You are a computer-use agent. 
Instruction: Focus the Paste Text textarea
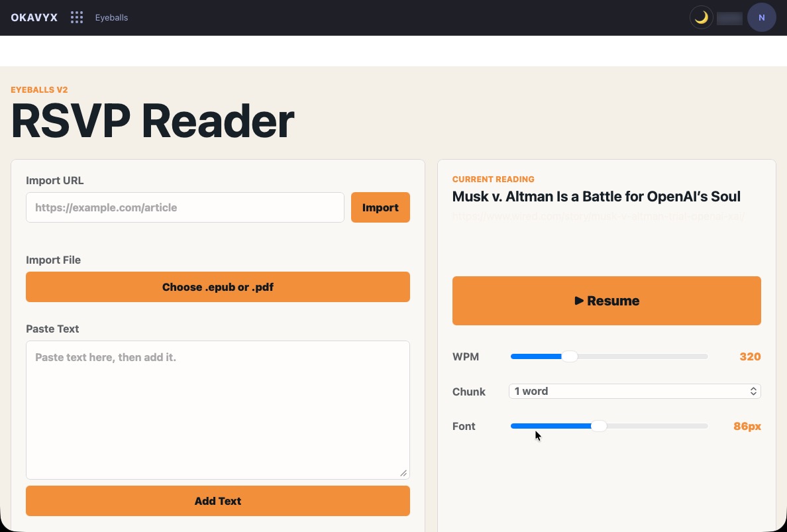(x=218, y=410)
